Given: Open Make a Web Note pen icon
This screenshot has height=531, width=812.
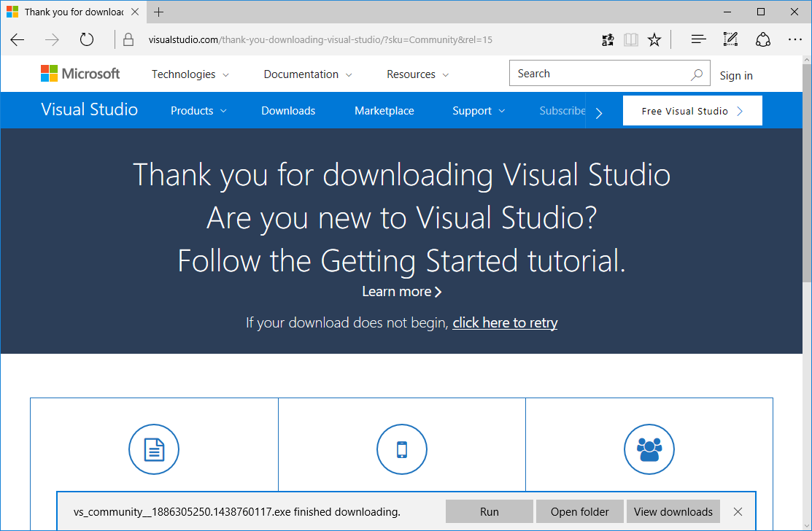Looking at the screenshot, I should (731, 39).
